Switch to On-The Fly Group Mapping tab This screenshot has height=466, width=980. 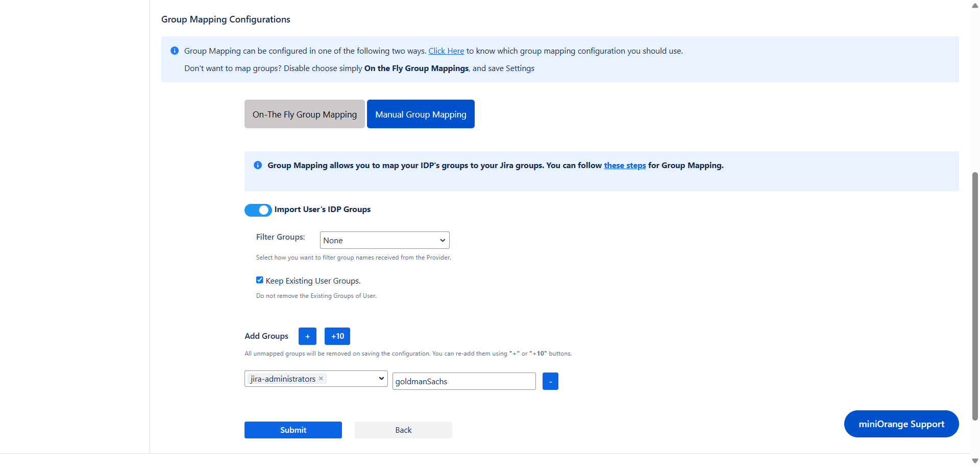[305, 114]
